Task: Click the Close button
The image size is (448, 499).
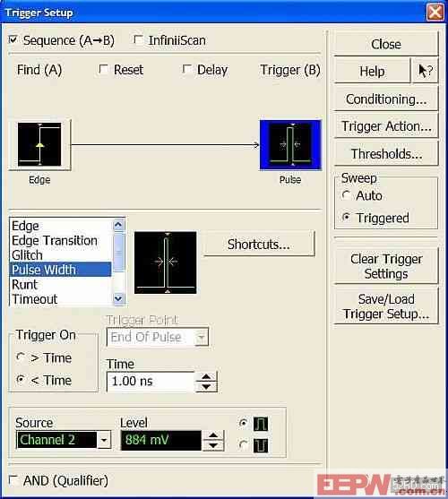Action: coord(386,44)
